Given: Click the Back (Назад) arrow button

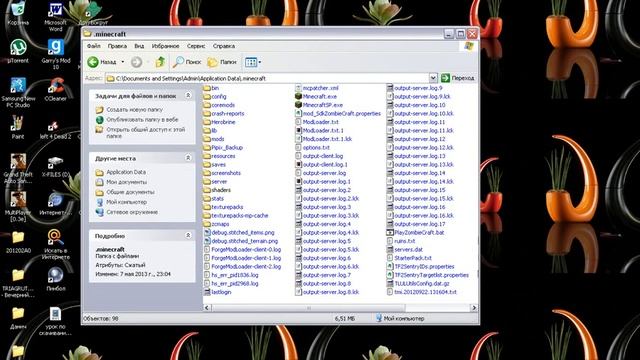Looking at the screenshot, I should pyautogui.click(x=102, y=62).
